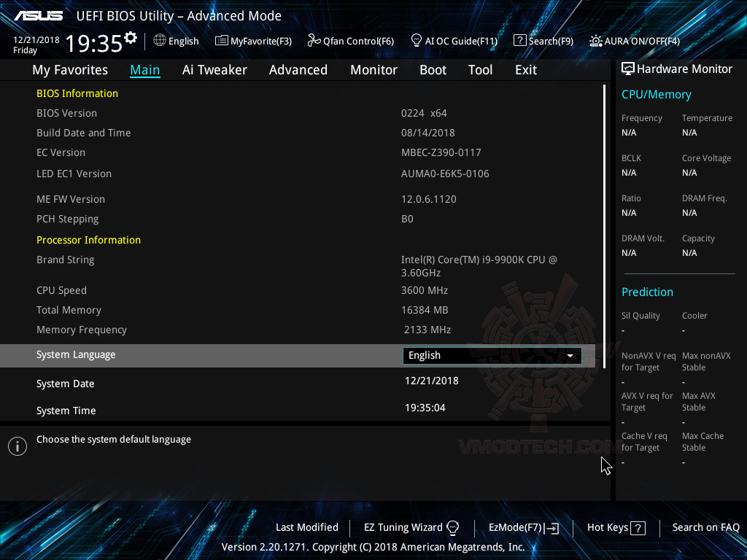Image resolution: width=747 pixels, height=560 pixels.
Task: Click the Hardware Monitor panel icon
Action: click(x=629, y=69)
